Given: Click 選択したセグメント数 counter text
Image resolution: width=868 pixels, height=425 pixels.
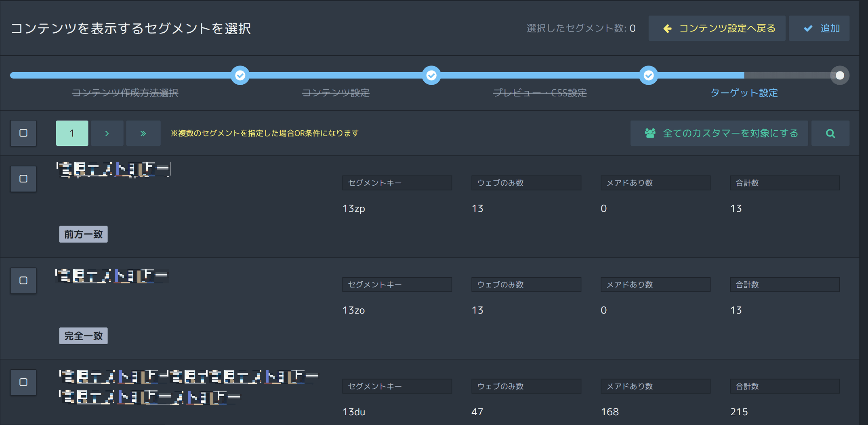Looking at the screenshot, I should click(581, 28).
